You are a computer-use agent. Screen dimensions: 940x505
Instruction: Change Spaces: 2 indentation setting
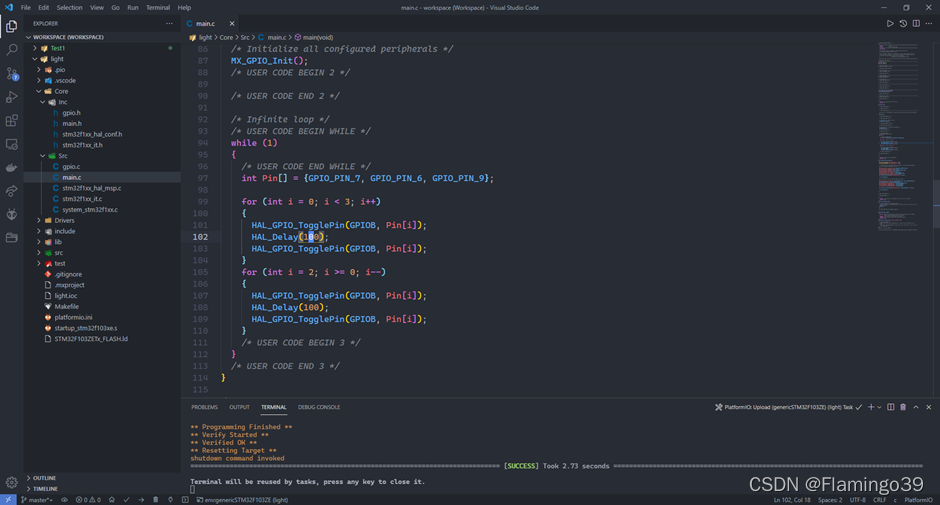tap(830, 500)
